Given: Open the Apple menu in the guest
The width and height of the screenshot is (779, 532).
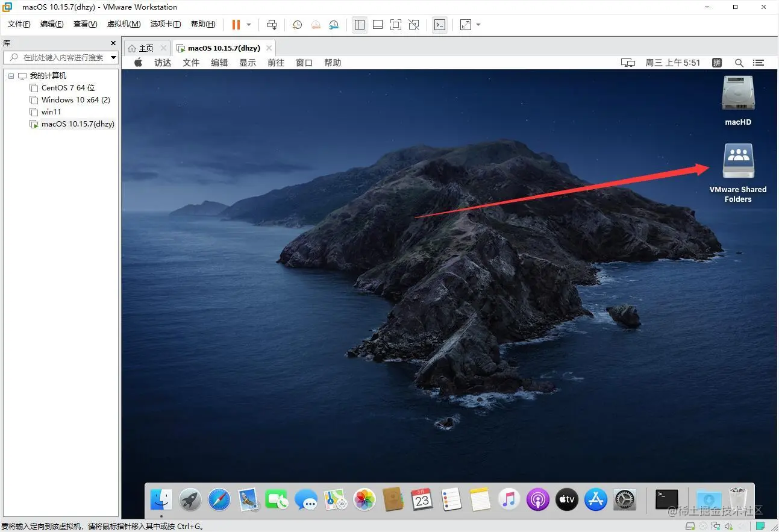Looking at the screenshot, I should 137,62.
